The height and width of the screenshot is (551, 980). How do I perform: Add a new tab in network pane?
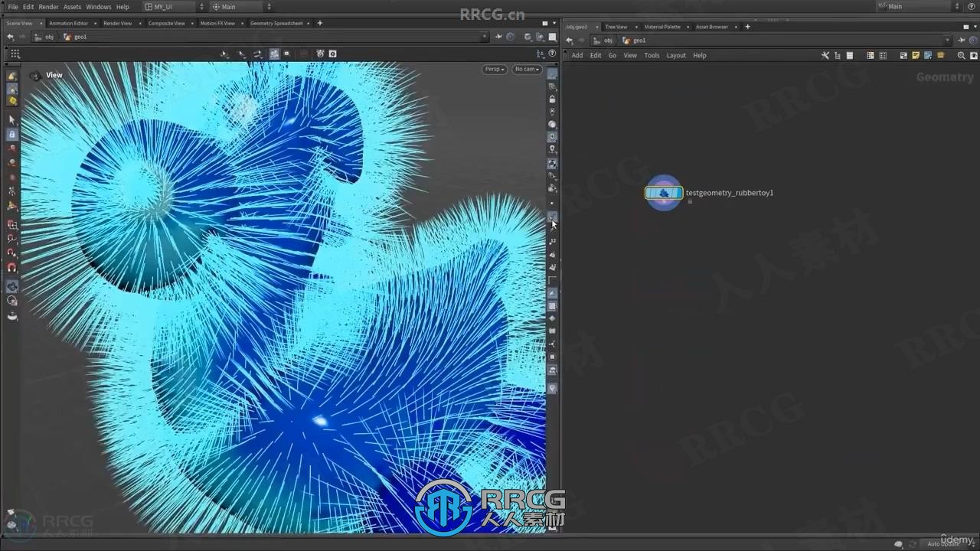click(747, 27)
